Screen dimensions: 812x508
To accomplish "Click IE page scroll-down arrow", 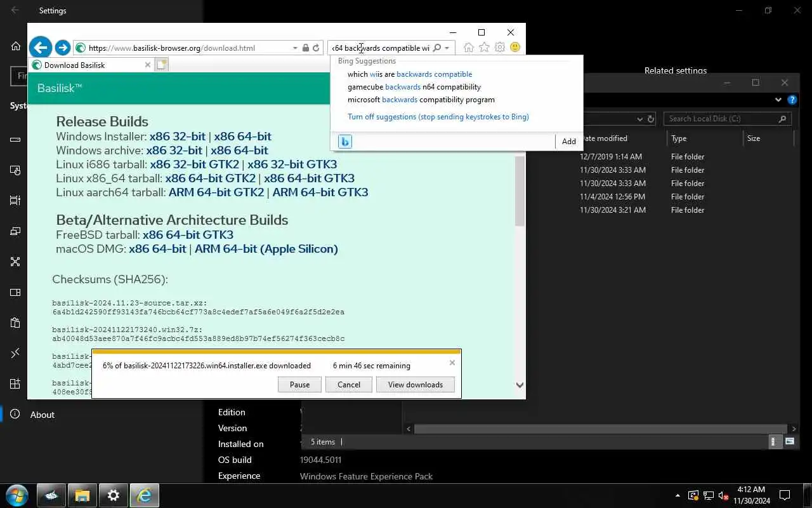I will (520, 384).
